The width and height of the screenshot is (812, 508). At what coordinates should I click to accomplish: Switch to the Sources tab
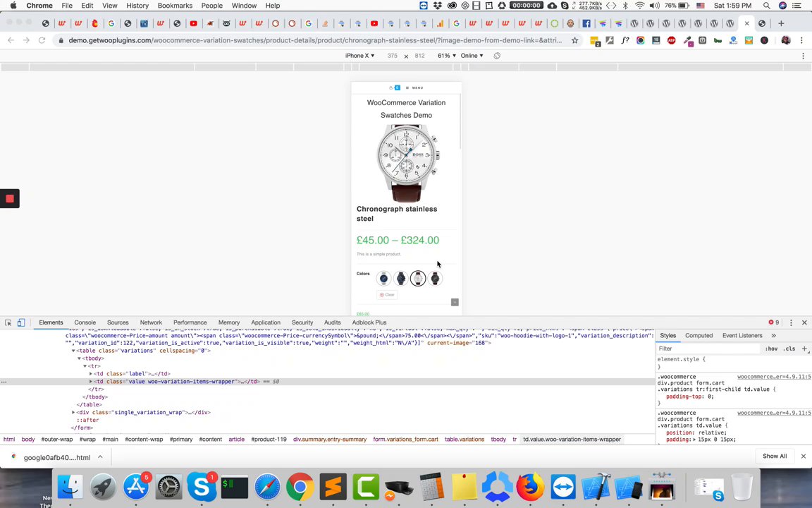pyautogui.click(x=118, y=322)
